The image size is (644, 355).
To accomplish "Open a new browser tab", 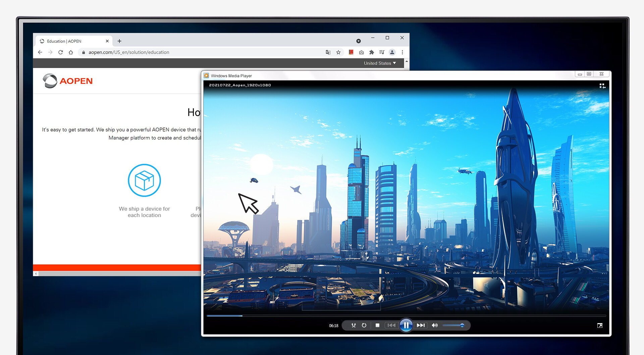I will point(119,41).
